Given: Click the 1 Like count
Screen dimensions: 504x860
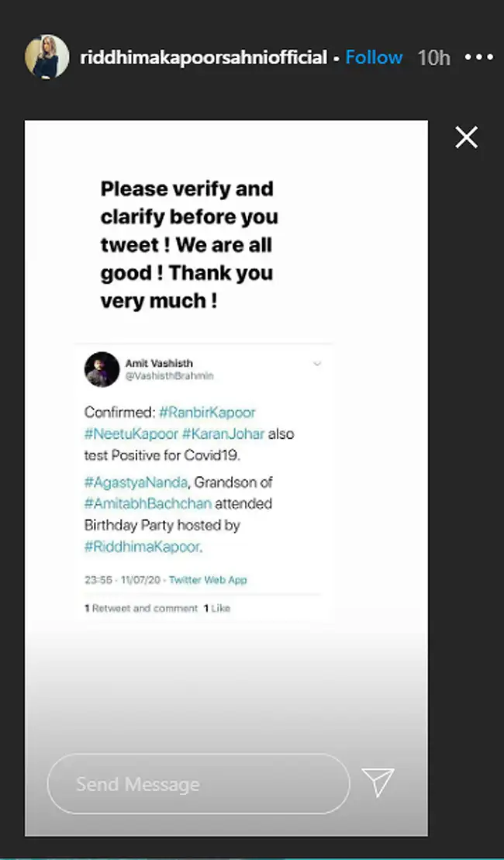Looking at the screenshot, I should click(217, 609).
